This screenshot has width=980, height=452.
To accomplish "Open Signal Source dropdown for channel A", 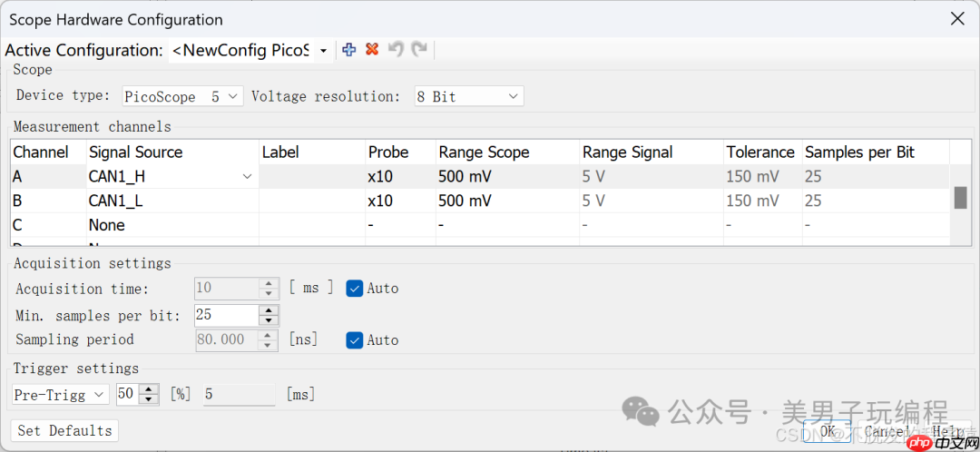I will click(x=247, y=177).
